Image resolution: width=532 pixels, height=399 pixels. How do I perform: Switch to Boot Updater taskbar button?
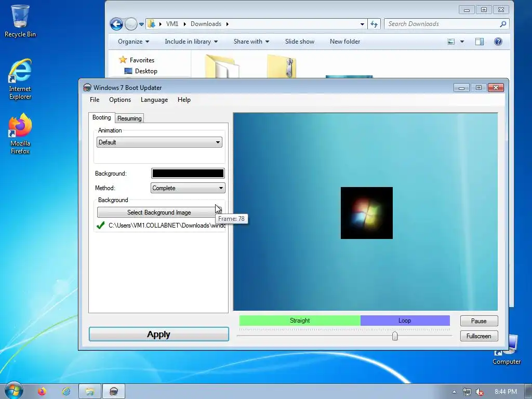pyautogui.click(x=114, y=392)
